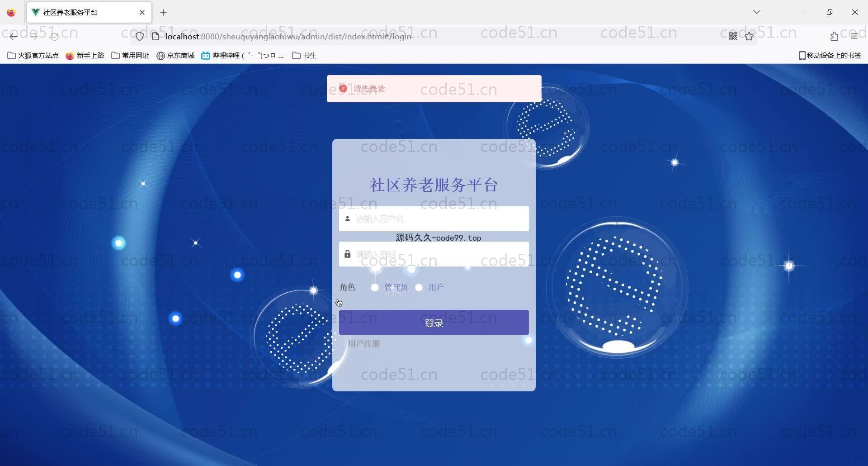Select the 用户 role radio button
The image size is (868, 466).
[x=419, y=287]
